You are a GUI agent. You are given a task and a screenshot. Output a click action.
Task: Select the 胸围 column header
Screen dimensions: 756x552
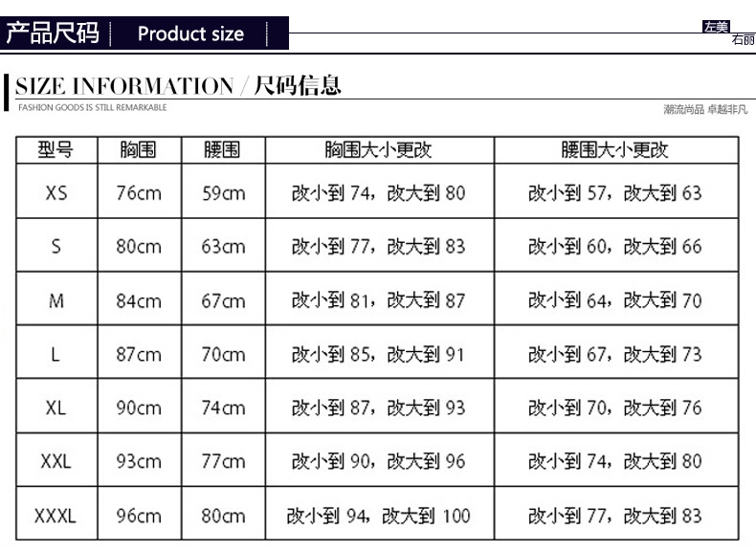[139, 150]
